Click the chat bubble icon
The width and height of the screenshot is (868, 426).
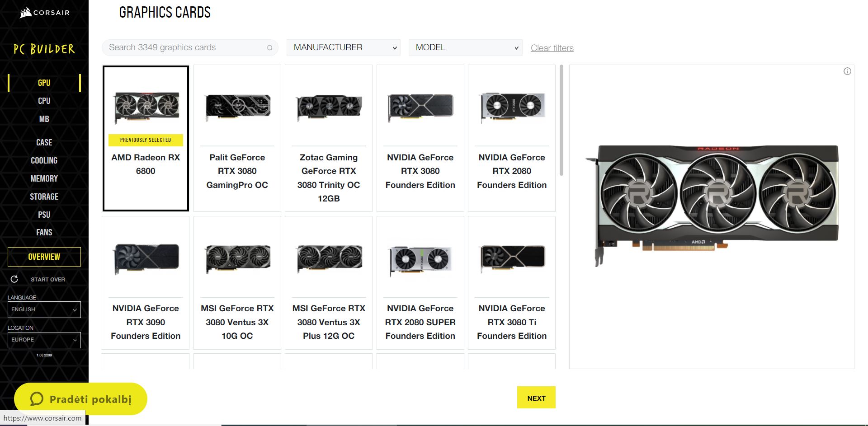coord(37,399)
